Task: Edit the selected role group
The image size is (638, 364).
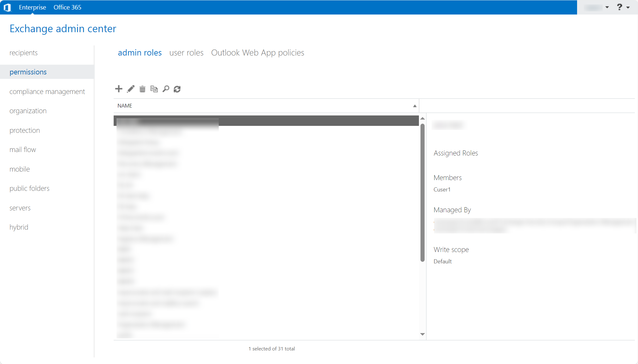Action: [x=130, y=89]
